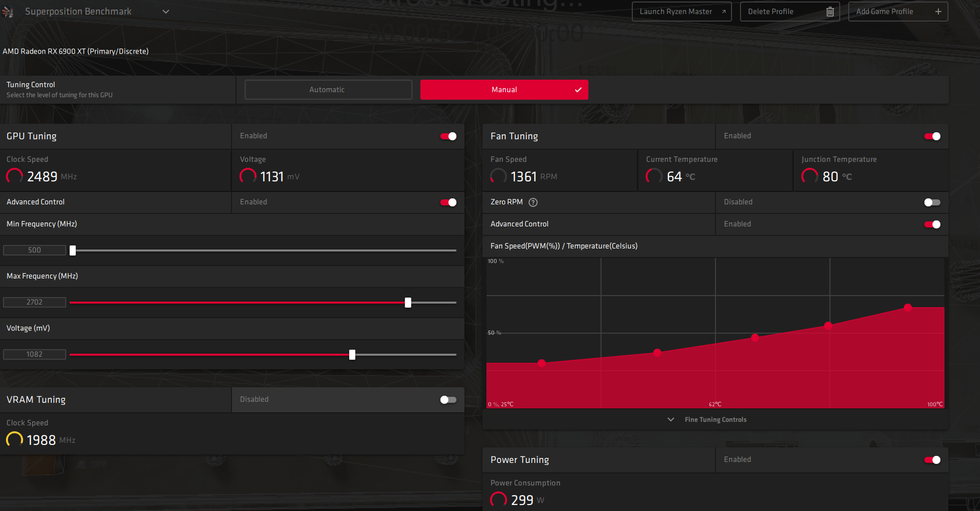Image resolution: width=980 pixels, height=511 pixels.
Task: Click the 64 °C current temperature value
Action: click(x=681, y=176)
